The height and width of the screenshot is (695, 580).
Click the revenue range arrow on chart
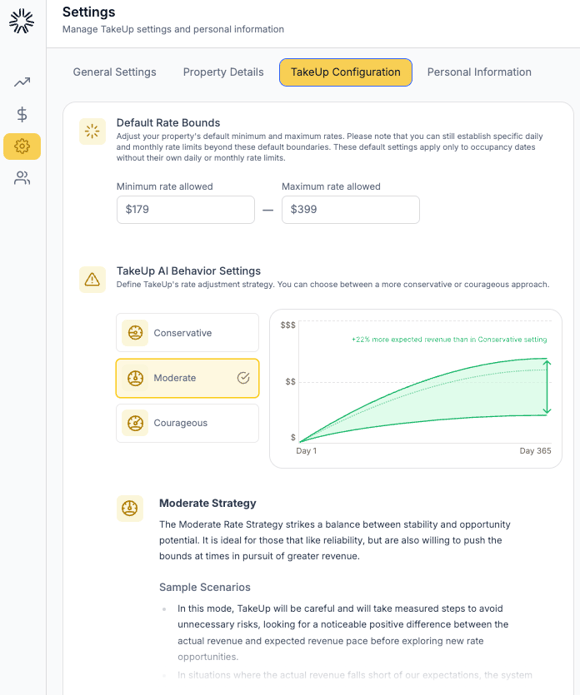(547, 387)
